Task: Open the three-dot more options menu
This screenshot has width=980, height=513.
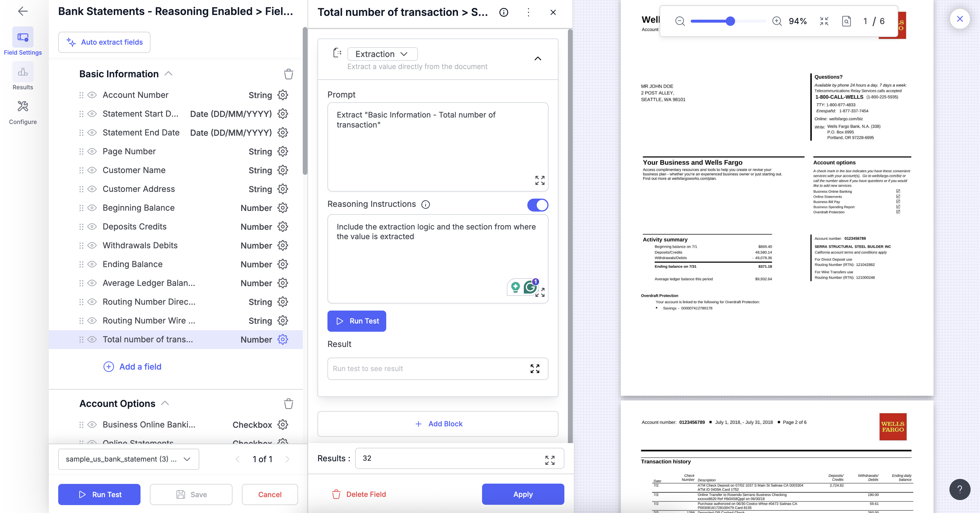Action: click(529, 13)
